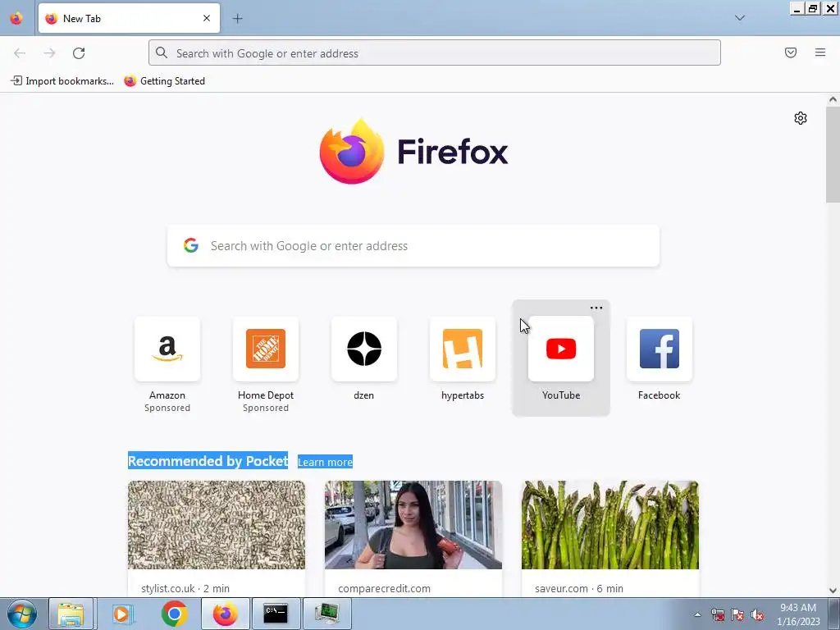This screenshot has width=840, height=630.
Task: Click scrollbar up arrow
Action: (x=833, y=99)
